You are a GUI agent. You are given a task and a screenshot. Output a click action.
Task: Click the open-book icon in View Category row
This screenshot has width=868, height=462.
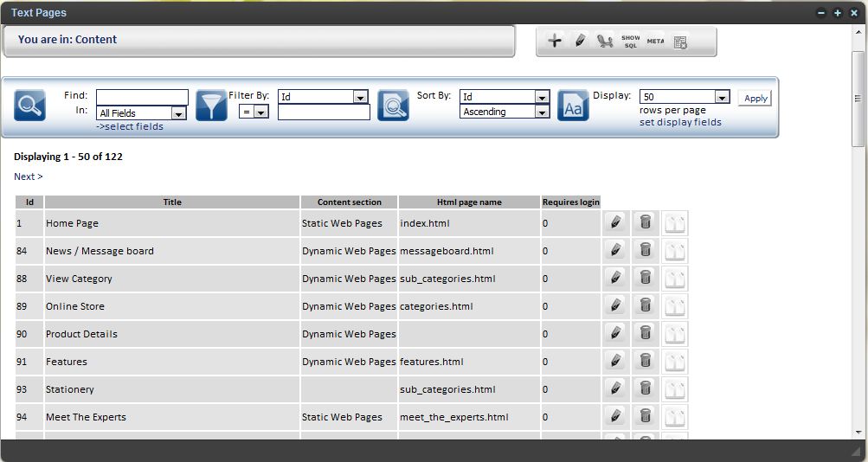coord(674,279)
